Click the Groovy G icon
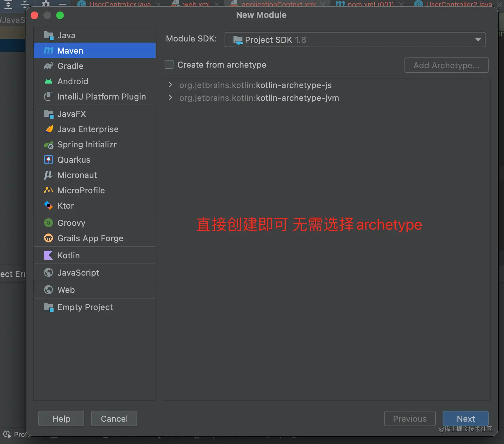 [x=49, y=223]
